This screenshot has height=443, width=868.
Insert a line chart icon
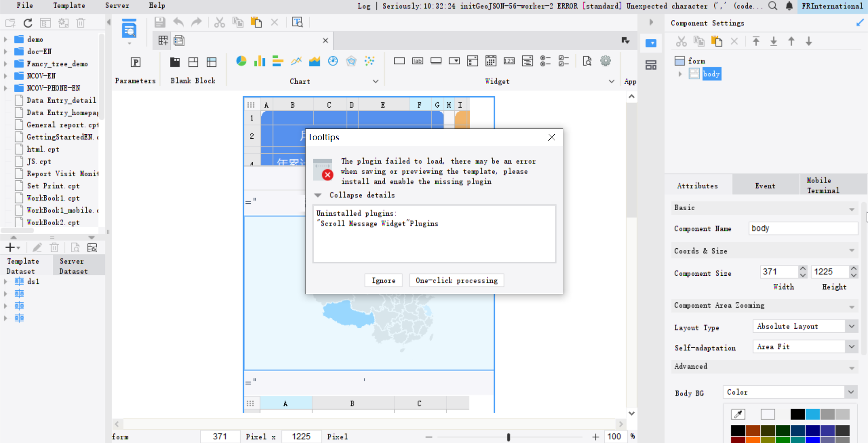coord(296,61)
